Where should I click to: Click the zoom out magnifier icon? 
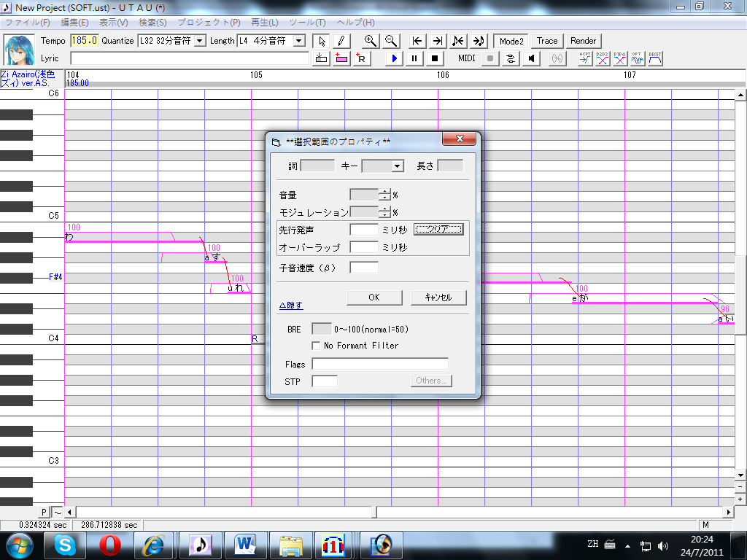391,41
